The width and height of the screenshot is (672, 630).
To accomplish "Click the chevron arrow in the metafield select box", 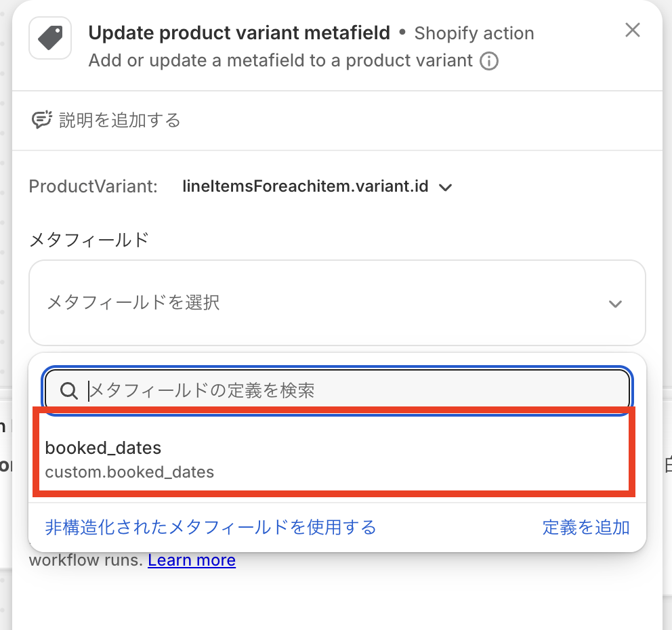I will [615, 303].
